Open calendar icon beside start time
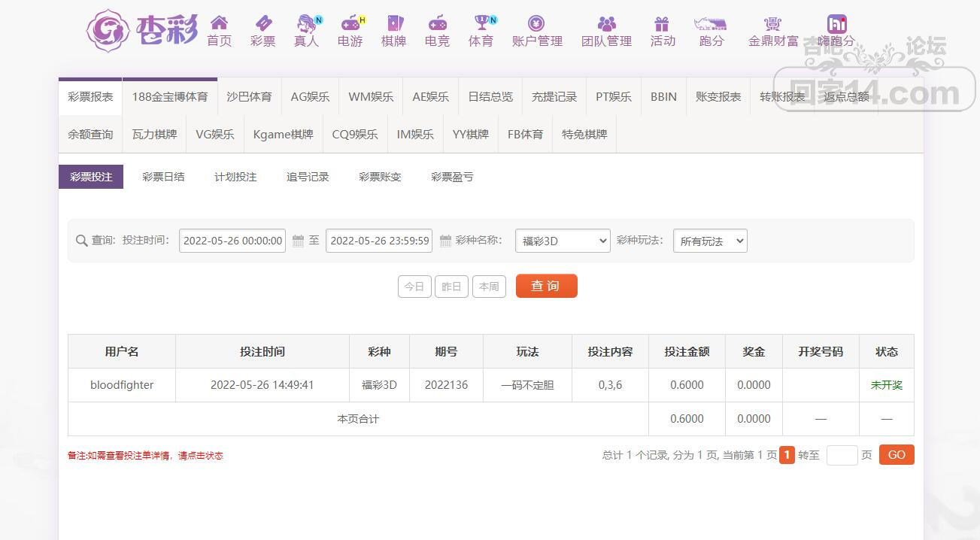Viewport: 980px width, 540px height. point(298,241)
